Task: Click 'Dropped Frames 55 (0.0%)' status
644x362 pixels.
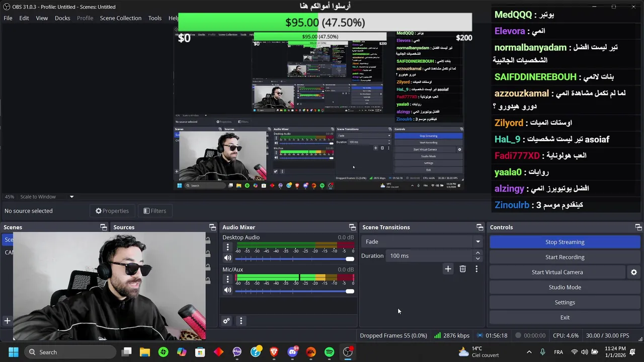Action: pyautogui.click(x=393, y=335)
